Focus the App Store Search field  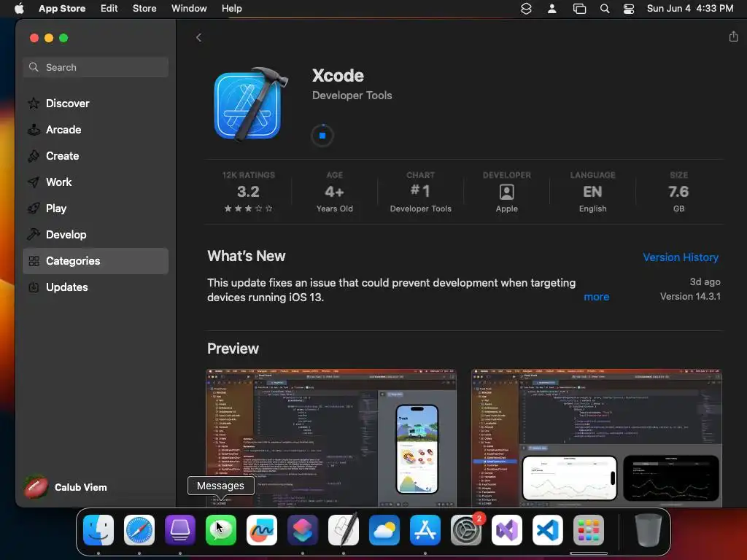click(x=96, y=67)
